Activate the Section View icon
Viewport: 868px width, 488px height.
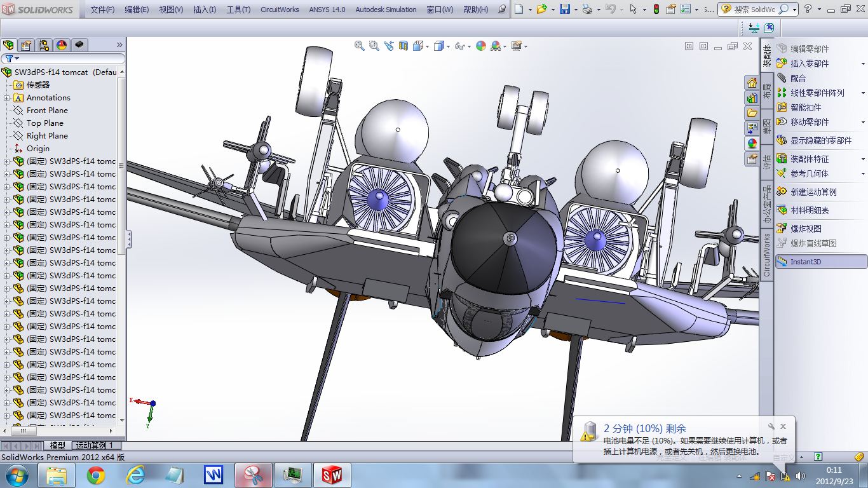[x=403, y=46]
